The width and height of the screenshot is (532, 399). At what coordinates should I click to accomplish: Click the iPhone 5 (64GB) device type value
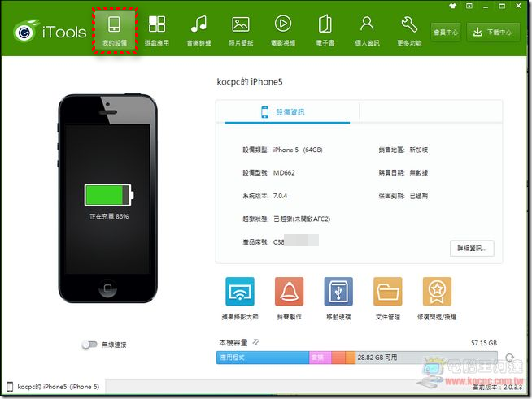click(x=298, y=150)
